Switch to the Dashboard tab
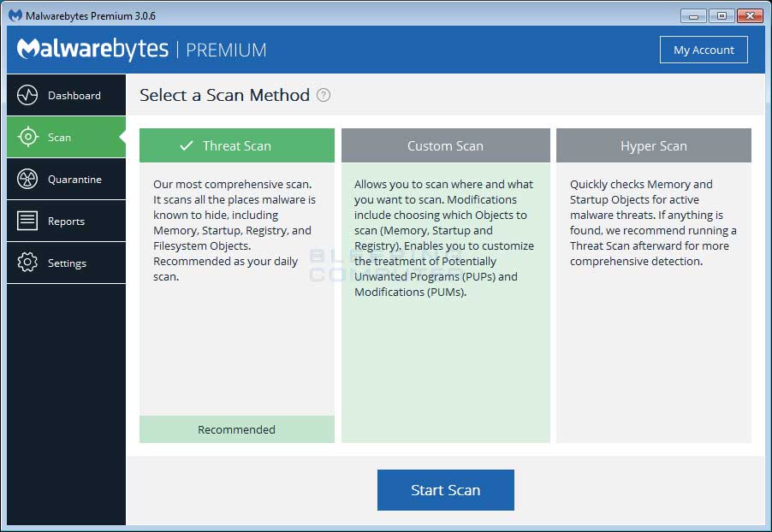 (x=66, y=95)
